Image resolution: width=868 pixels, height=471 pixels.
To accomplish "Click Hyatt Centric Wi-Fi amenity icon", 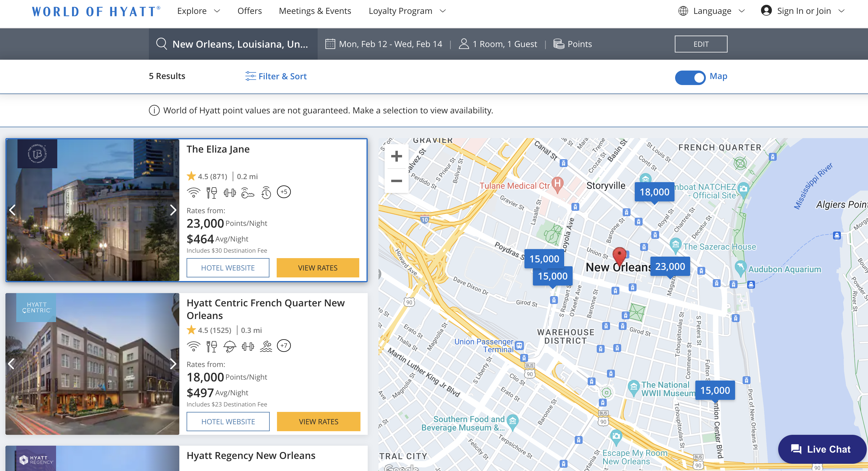I will [x=193, y=346].
